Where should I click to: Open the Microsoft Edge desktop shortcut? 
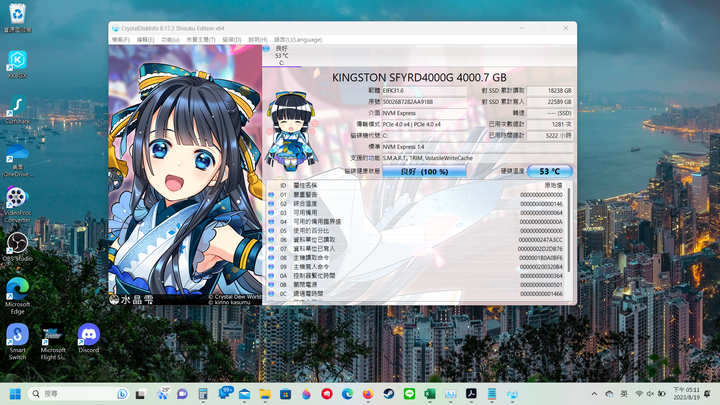pos(17,296)
